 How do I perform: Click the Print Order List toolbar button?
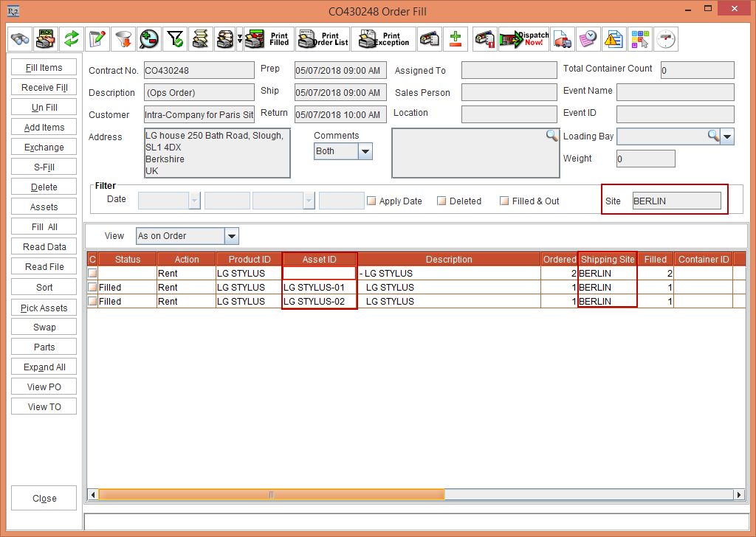[322, 38]
